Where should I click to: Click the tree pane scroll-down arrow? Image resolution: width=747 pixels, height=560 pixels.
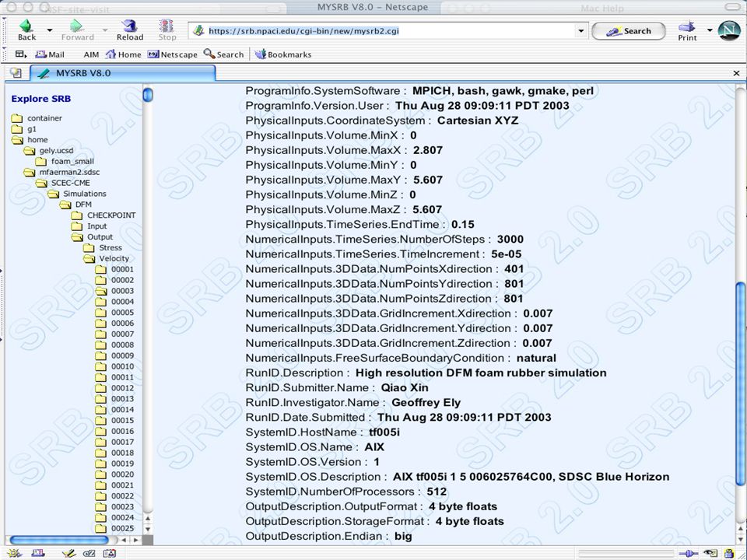point(148,529)
